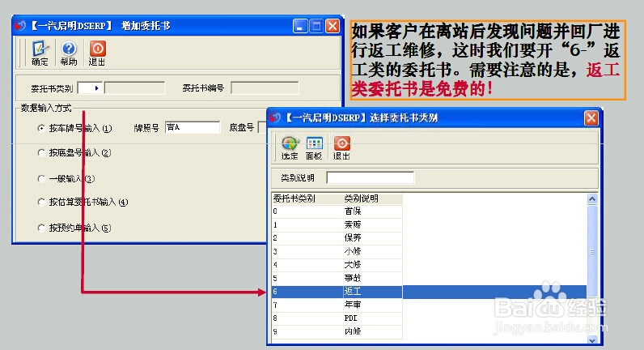Viewport: 644px width, 350px height.
Task: Select row 9 内修
Action: 337,331
